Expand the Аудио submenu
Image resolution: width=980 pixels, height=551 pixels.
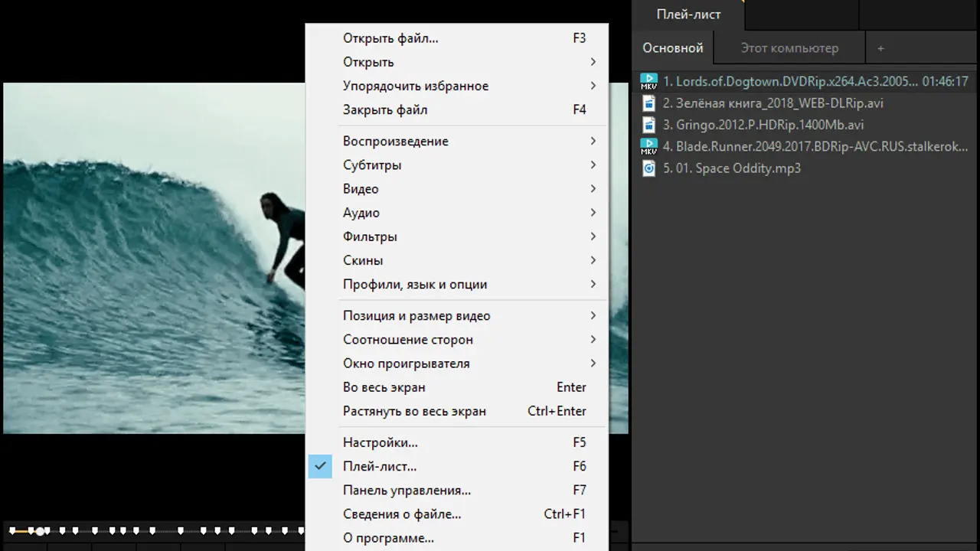click(x=361, y=213)
